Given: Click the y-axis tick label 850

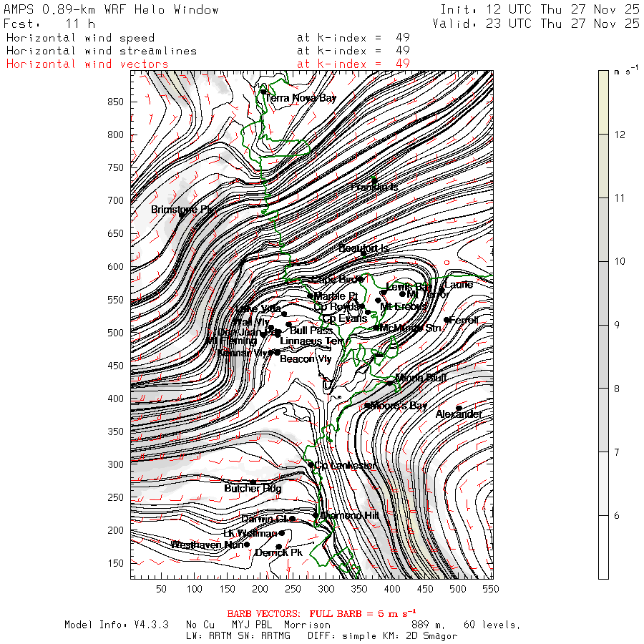Looking at the screenshot, I should coord(115,102).
